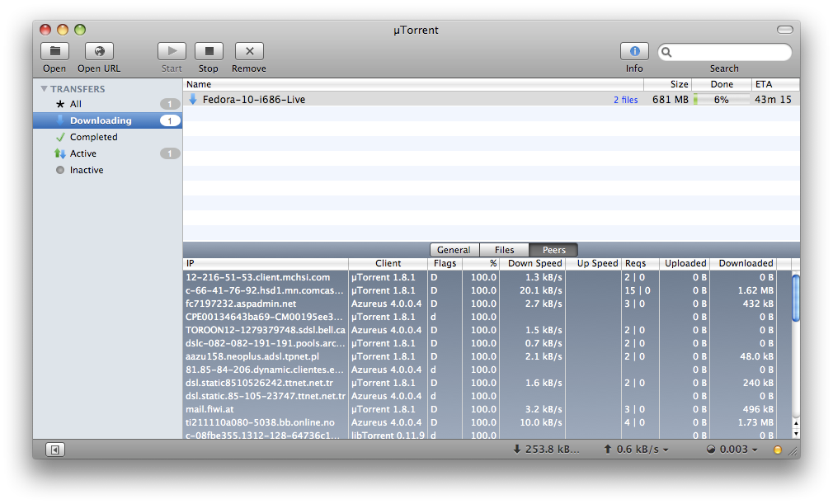Select peer dsl.static8510526242.ttnet.net.tr
Viewport: 833px width, 504px height.
[259, 383]
